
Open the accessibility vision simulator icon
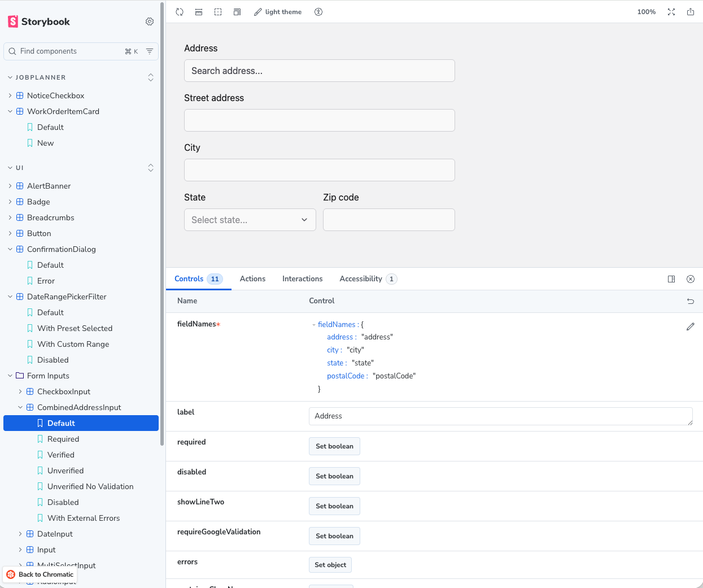coord(318,12)
